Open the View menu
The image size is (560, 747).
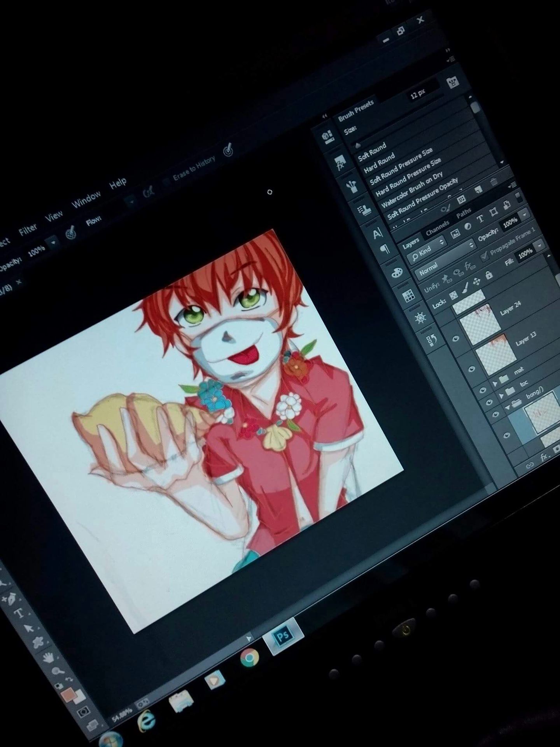[54, 216]
